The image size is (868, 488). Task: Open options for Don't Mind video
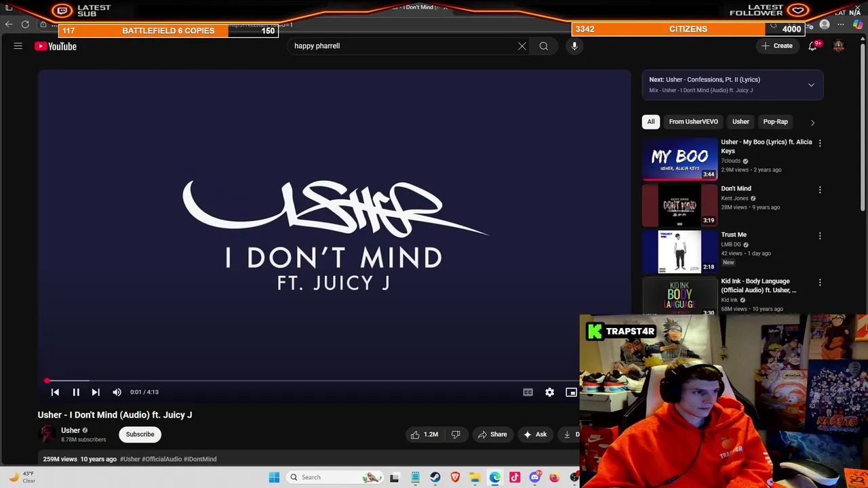tap(820, 190)
